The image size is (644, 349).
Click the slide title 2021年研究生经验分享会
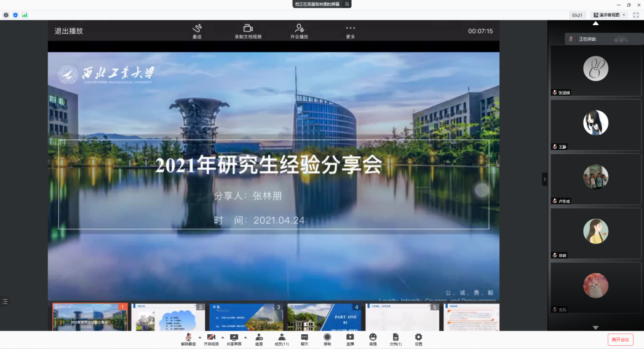point(269,165)
